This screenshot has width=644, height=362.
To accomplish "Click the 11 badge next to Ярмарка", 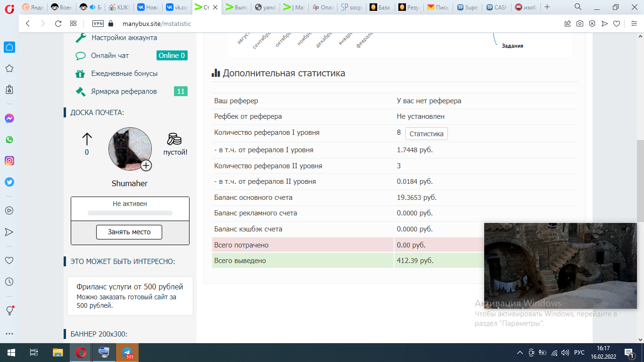I will tap(181, 91).
